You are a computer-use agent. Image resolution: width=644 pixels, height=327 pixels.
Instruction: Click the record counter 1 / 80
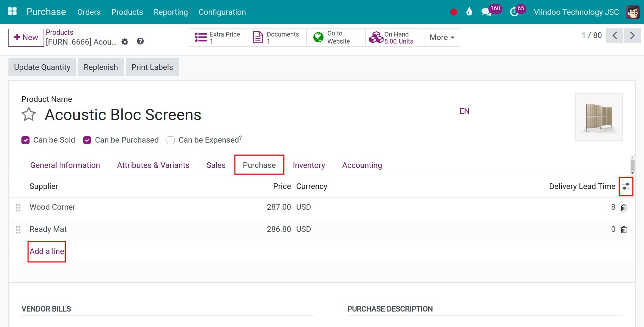592,35
